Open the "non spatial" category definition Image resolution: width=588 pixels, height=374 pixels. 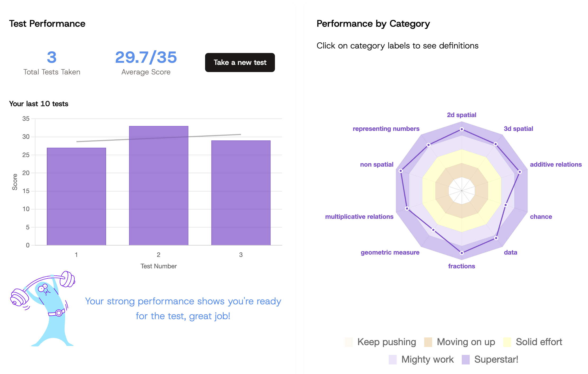tap(377, 164)
